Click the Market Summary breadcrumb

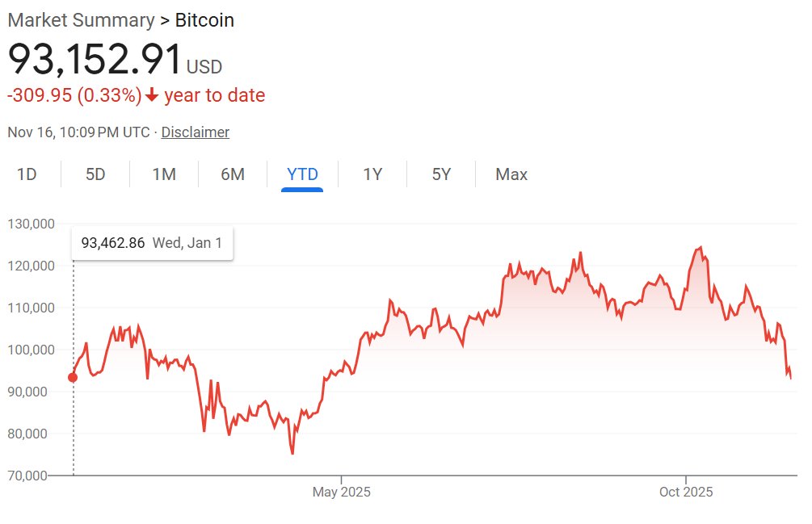pos(81,20)
